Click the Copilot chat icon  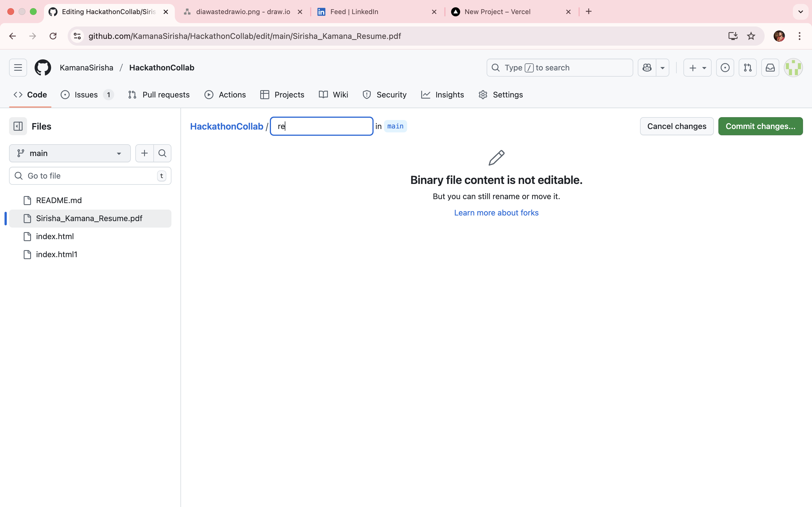pos(647,68)
